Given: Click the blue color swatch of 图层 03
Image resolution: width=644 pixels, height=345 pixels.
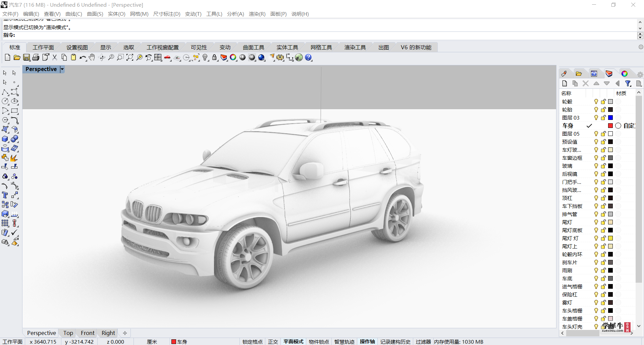Looking at the screenshot, I should pyautogui.click(x=610, y=118).
